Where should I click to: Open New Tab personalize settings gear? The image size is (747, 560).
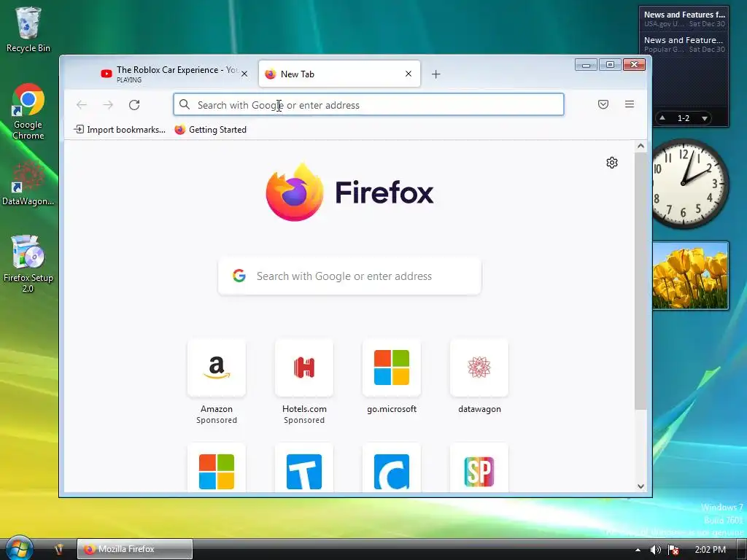tap(612, 163)
